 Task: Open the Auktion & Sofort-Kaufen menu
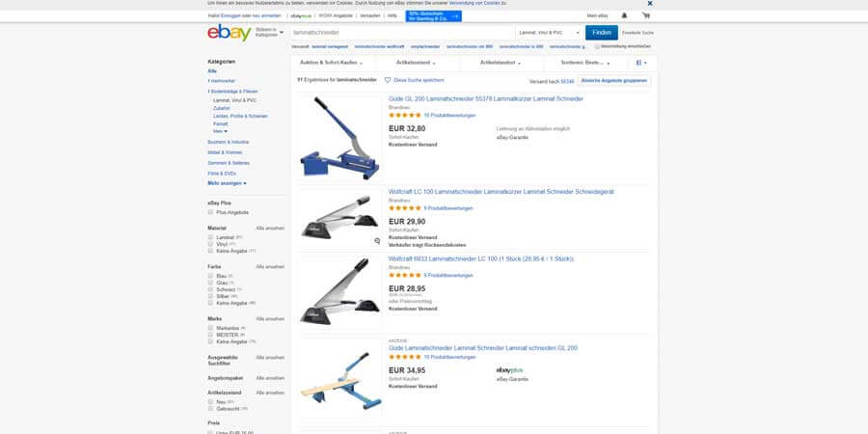click(x=332, y=63)
